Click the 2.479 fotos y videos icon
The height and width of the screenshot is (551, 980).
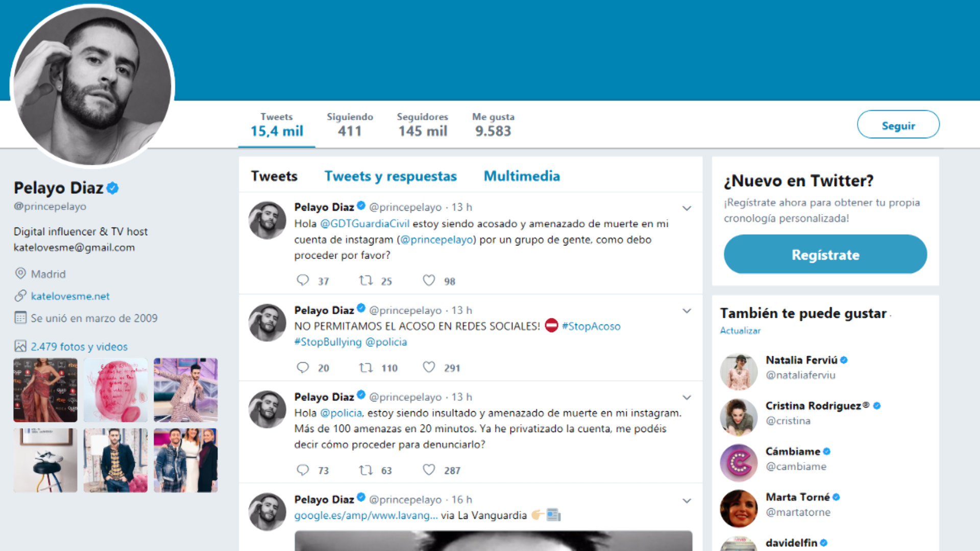pos(20,346)
